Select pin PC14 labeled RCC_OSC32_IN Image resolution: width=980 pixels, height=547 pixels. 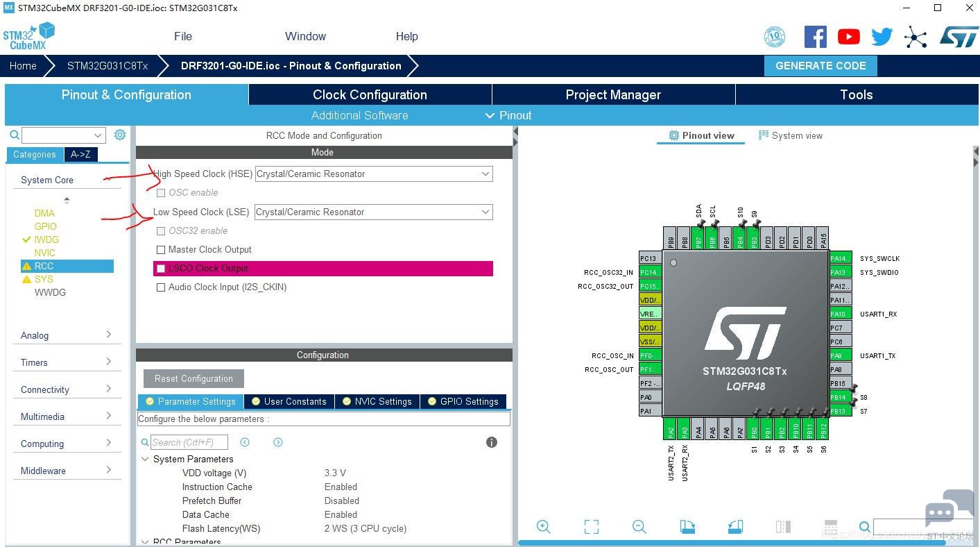650,272
